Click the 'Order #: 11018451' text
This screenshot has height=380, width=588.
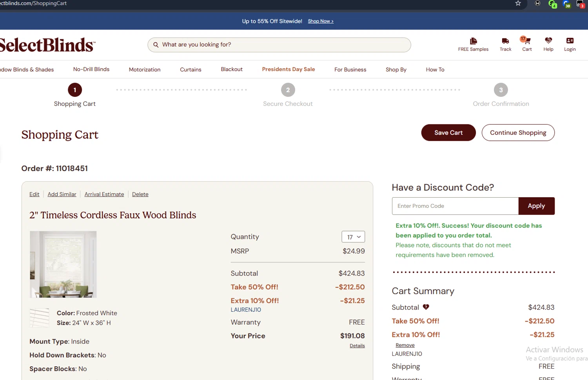click(54, 168)
